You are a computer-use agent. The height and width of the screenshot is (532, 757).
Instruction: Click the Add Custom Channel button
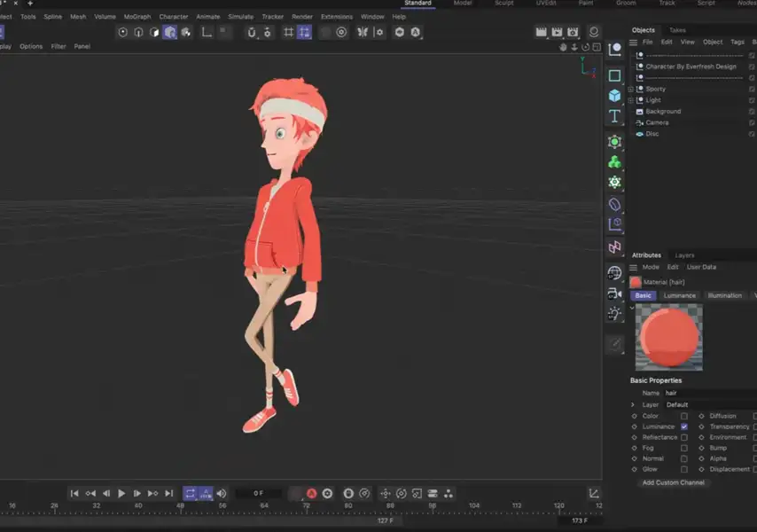click(673, 482)
